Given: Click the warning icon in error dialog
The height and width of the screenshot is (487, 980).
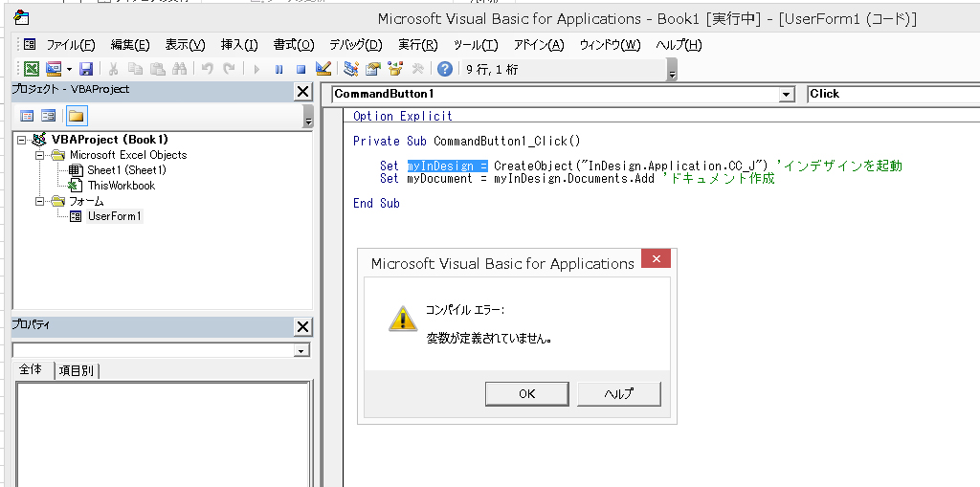Looking at the screenshot, I should tap(403, 319).
